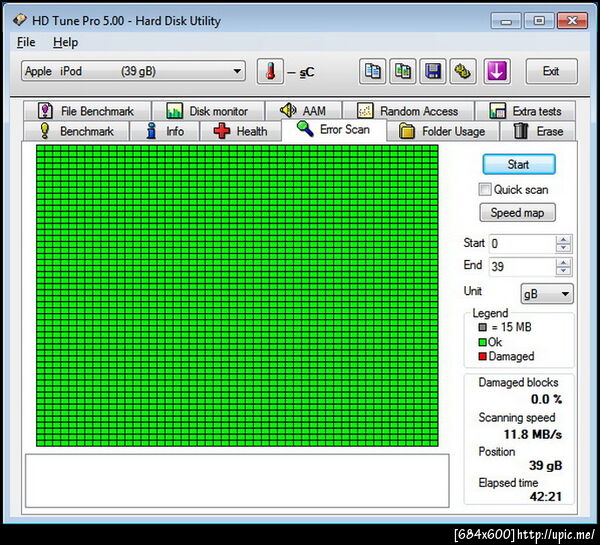Open the Folder Usage tab
The height and width of the screenshot is (545, 600).
click(x=443, y=131)
